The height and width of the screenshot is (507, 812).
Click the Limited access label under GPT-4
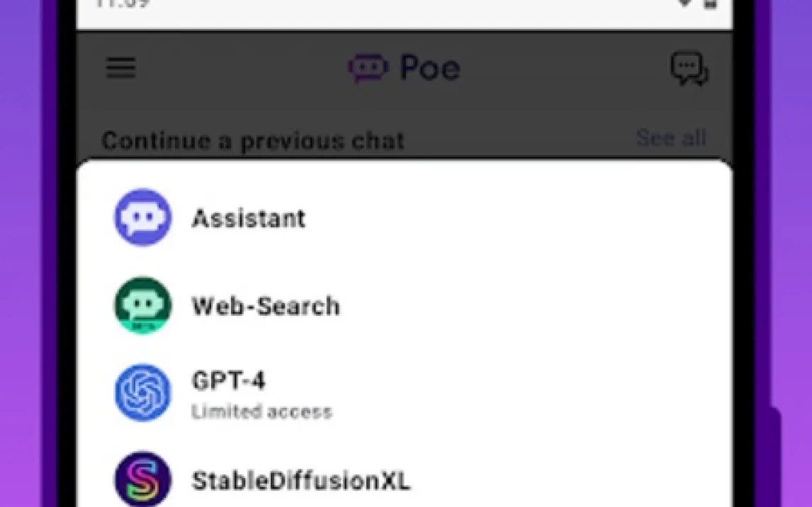[261, 411]
